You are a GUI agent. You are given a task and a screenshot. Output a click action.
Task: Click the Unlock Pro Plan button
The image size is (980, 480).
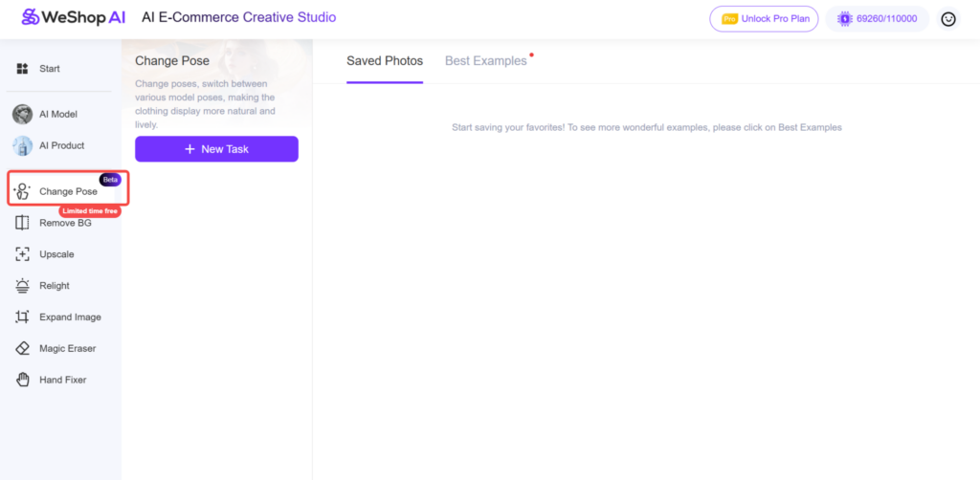tap(764, 19)
